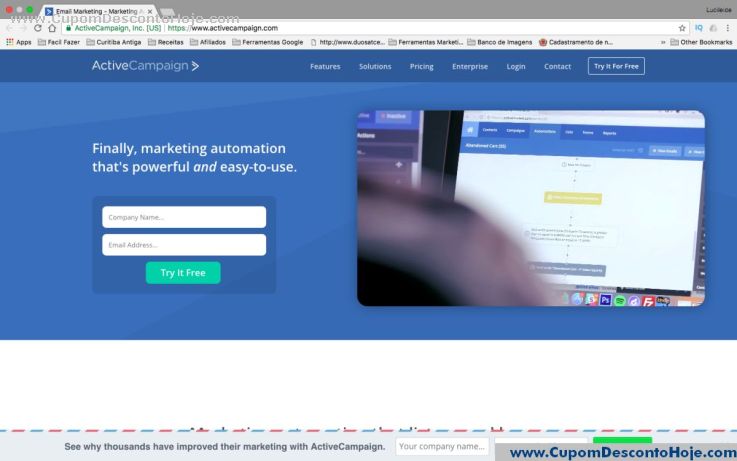Bookmark this page with the star icon
Image resolution: width=737 pixels, height=461 pixels.
(x=682, y=28)
